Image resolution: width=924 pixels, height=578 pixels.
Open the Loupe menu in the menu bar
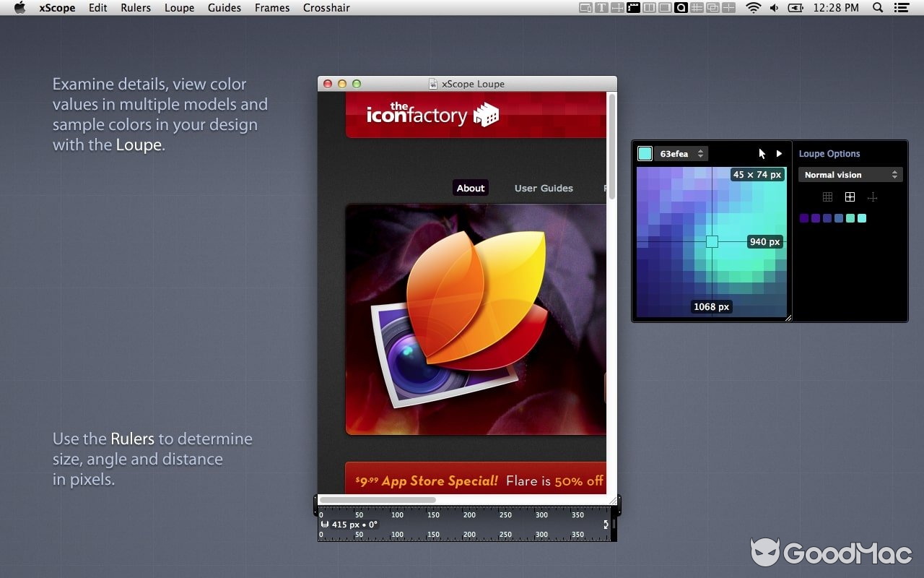coord(179,8)
